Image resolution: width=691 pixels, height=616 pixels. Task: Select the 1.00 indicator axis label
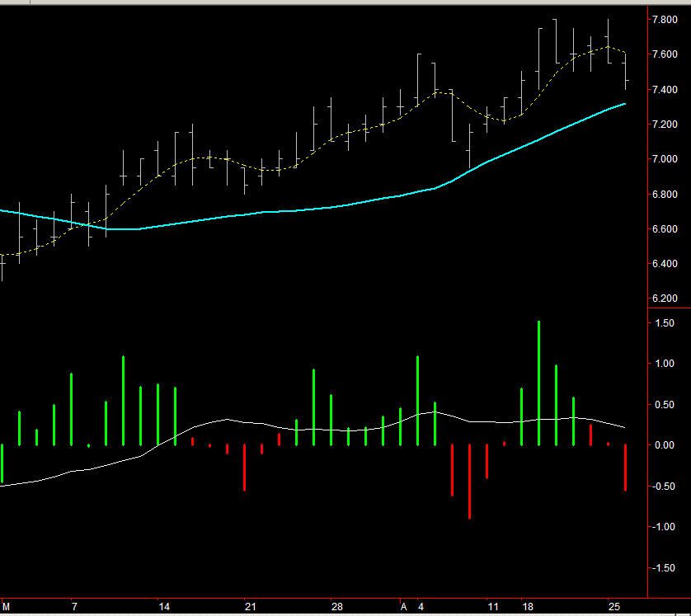point(665,364)
